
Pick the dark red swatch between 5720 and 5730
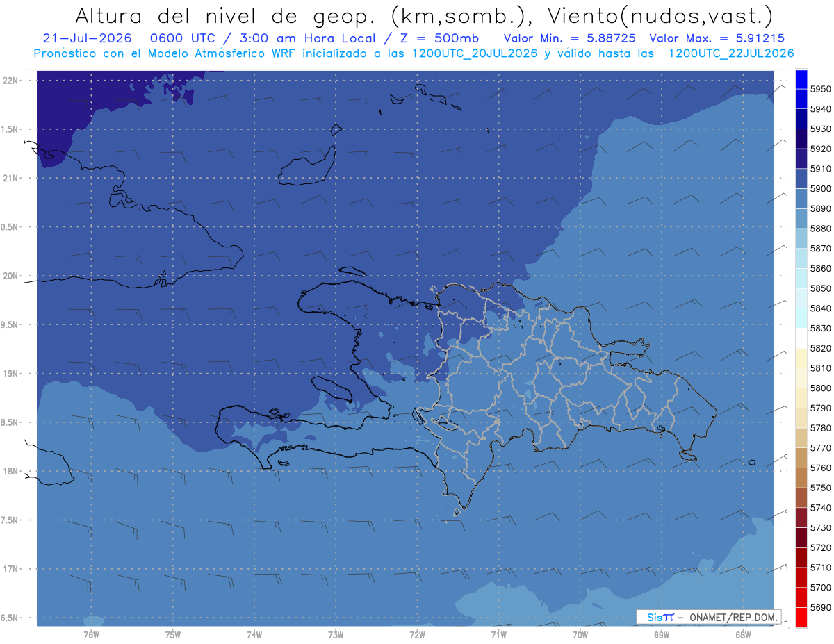[801, 538]
